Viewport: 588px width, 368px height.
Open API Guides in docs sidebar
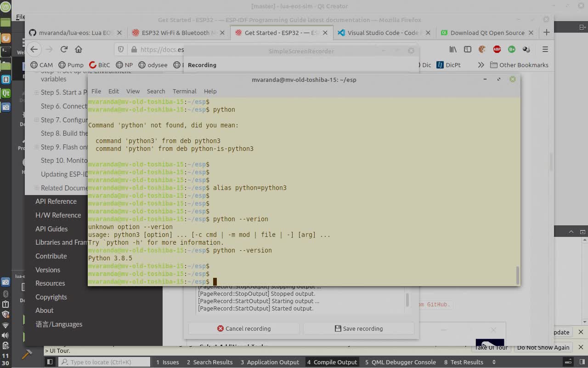pos(51,229)
